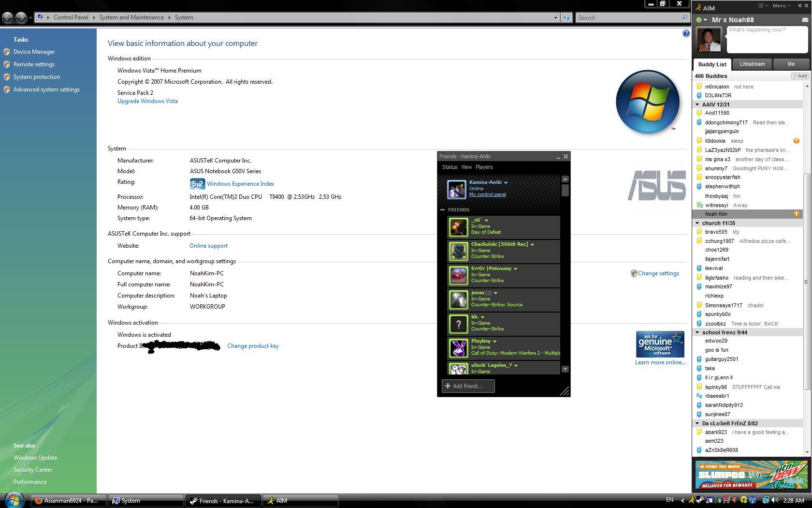Open Remote settings from Tasks
Screen dimensions: 812x508
tap(34, 64)
